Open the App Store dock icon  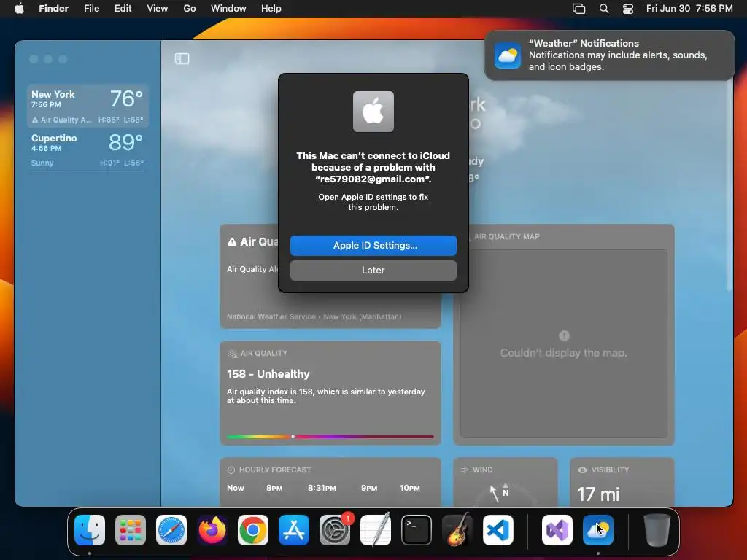click(294, 530)
